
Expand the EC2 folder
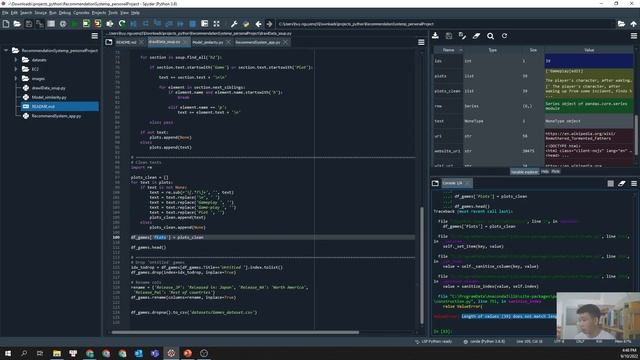tap(16, 69)
